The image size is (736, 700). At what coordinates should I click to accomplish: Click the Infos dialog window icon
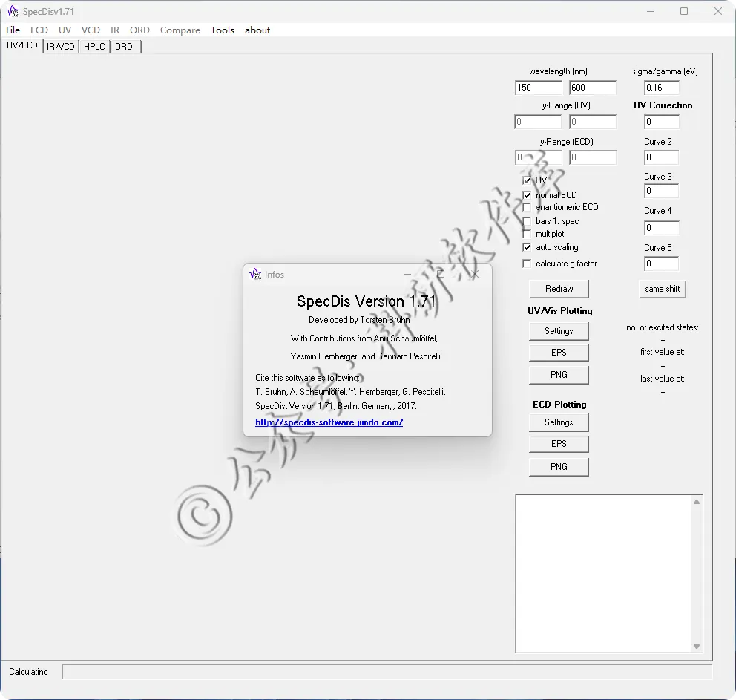pos(255,274)
